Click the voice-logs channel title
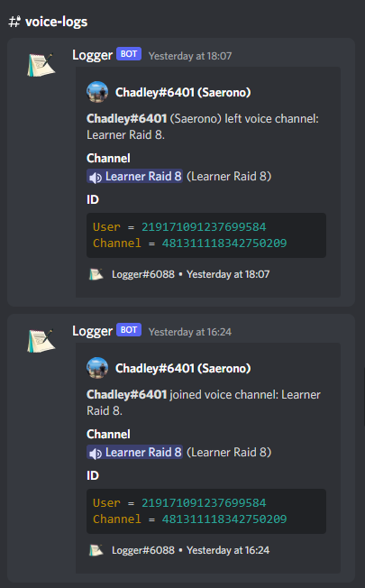 [x=56, y=22]
